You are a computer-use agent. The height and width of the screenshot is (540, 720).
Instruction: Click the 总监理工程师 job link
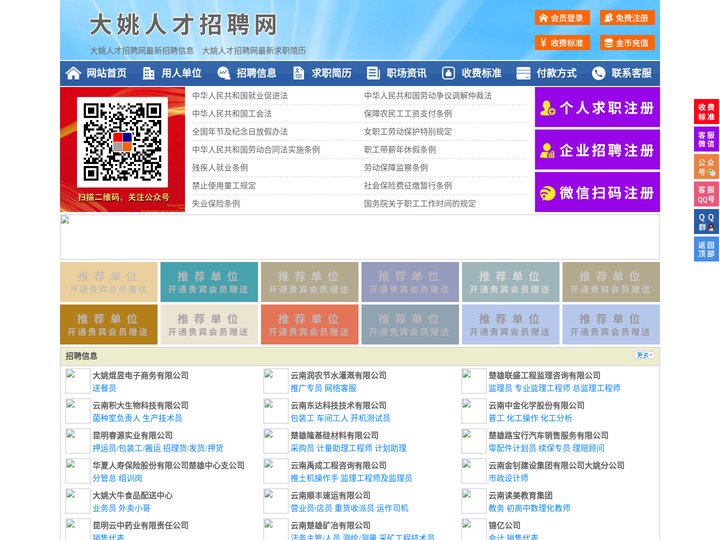[x=596, y=388]
